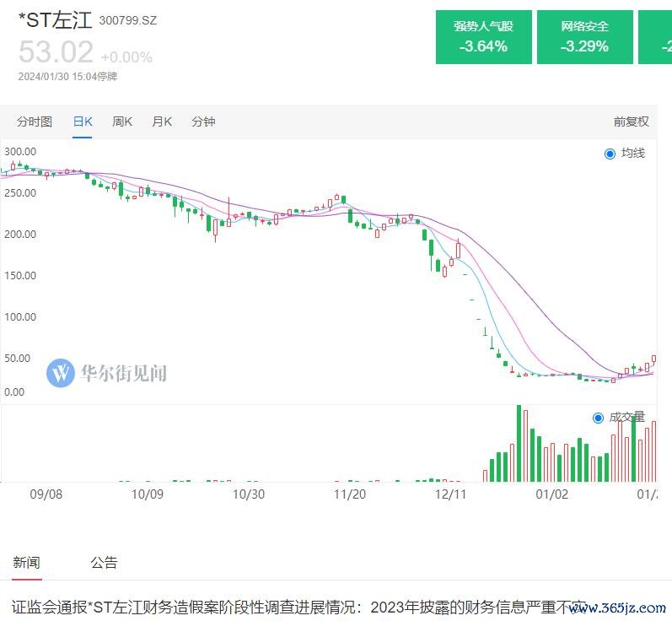Viewport: 672px width, 621px height.
Task: Open the 前复权 adjustment dropdown
Action: coord(631,121)
